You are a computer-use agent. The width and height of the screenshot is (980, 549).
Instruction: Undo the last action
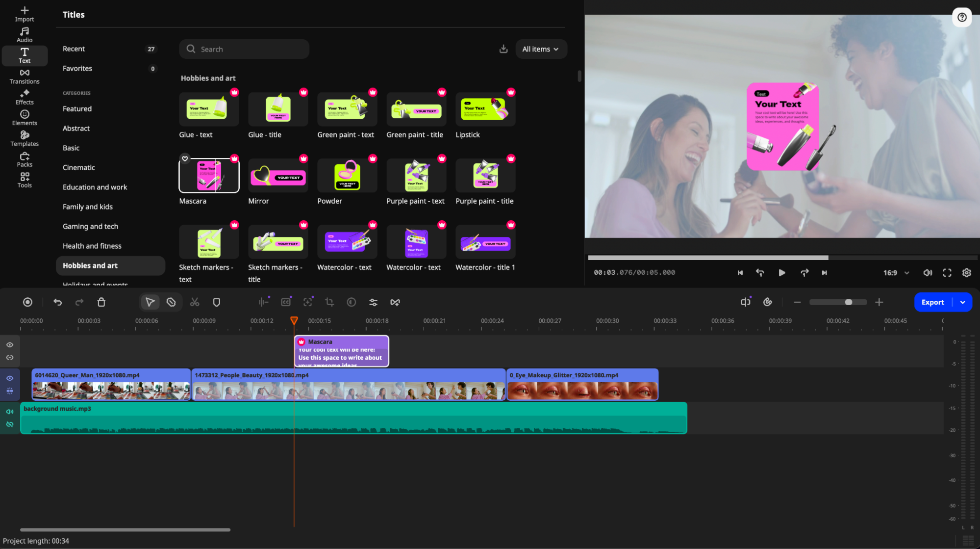[x=57, y=302]
